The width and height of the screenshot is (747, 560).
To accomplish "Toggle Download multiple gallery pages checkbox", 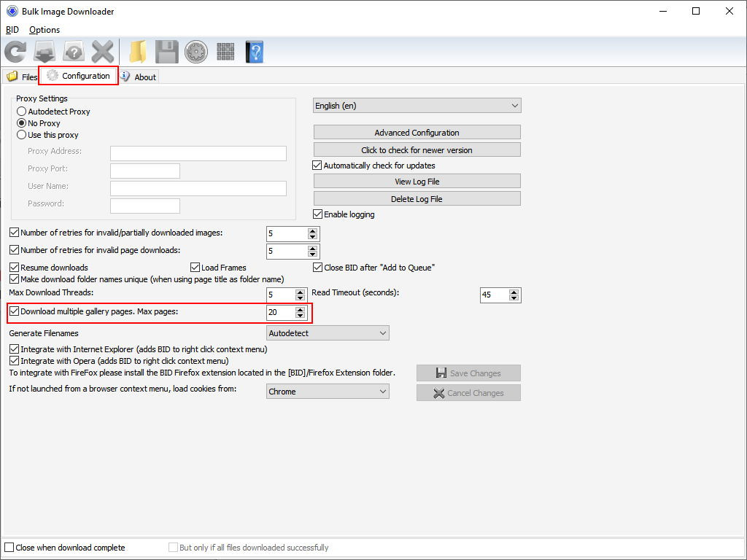I will 15,311.
